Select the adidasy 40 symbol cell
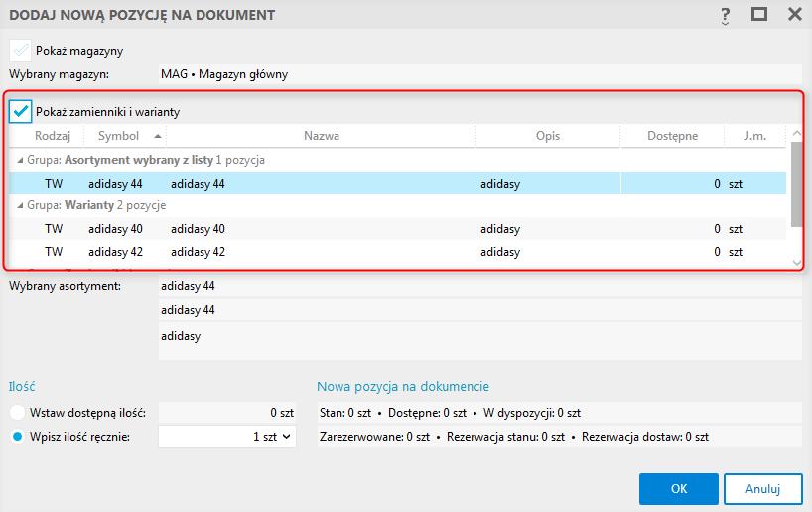The image size is (812, 512). pos(115,229)
